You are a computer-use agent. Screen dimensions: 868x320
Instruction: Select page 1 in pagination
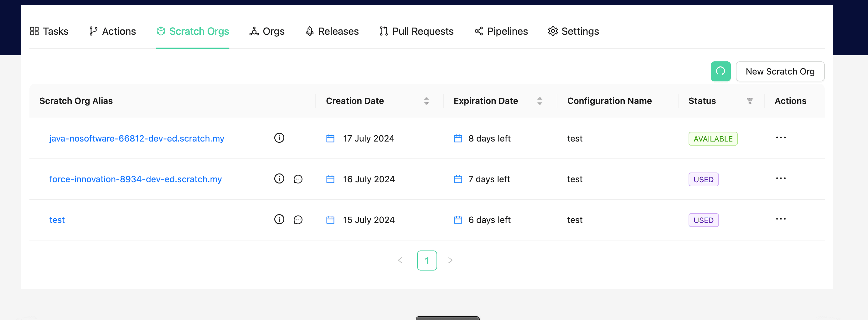[x=426, y=261]
